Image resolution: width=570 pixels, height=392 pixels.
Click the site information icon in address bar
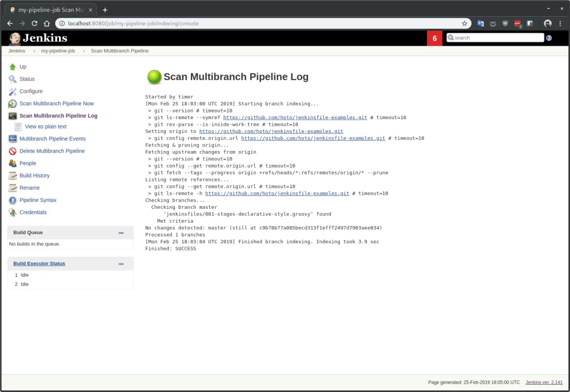[62, 23]
